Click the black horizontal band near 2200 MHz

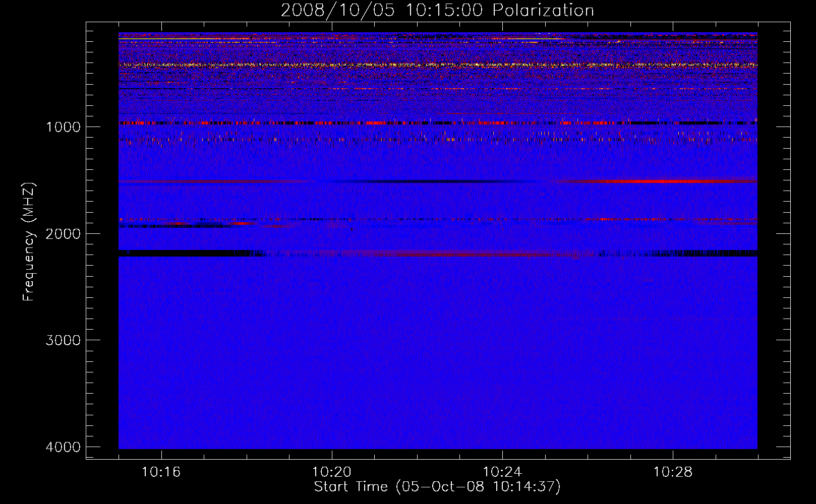[184, 253]
